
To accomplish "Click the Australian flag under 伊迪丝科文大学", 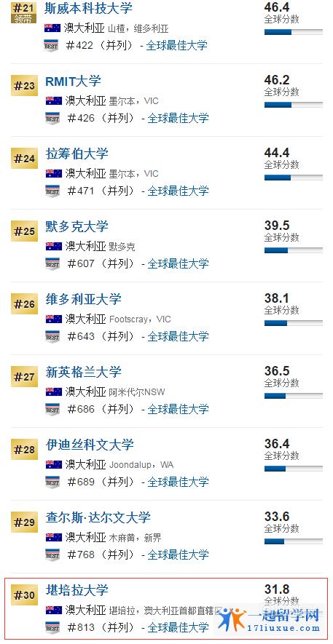I will (x=54, y=464).
